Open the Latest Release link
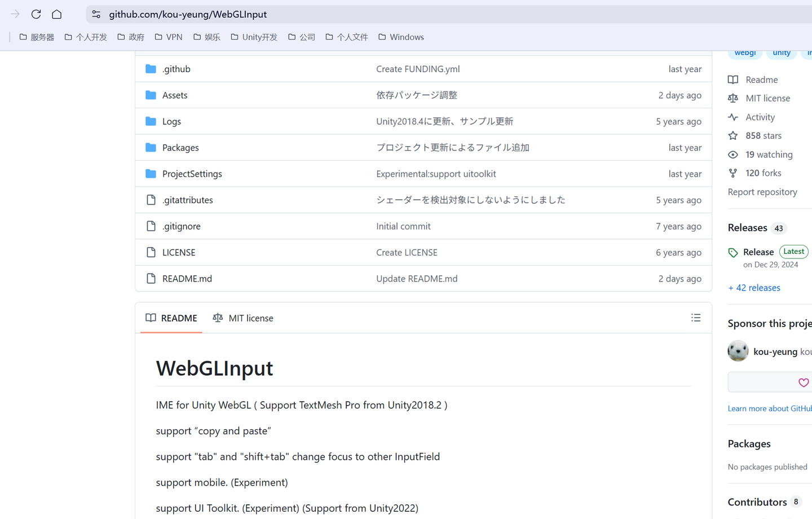 [758, 252]
